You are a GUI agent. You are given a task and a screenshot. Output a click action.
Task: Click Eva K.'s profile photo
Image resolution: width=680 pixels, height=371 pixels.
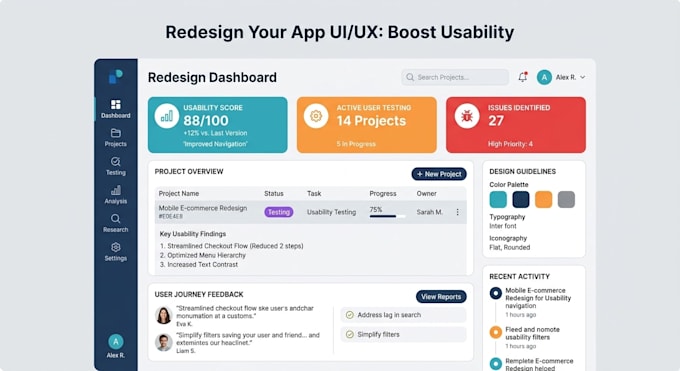[x=163, y=315]
